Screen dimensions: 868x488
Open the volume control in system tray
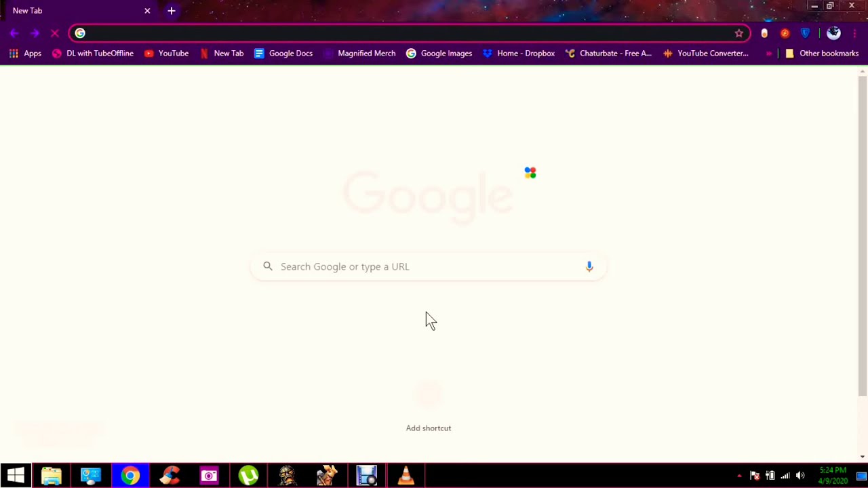point(800,476)
